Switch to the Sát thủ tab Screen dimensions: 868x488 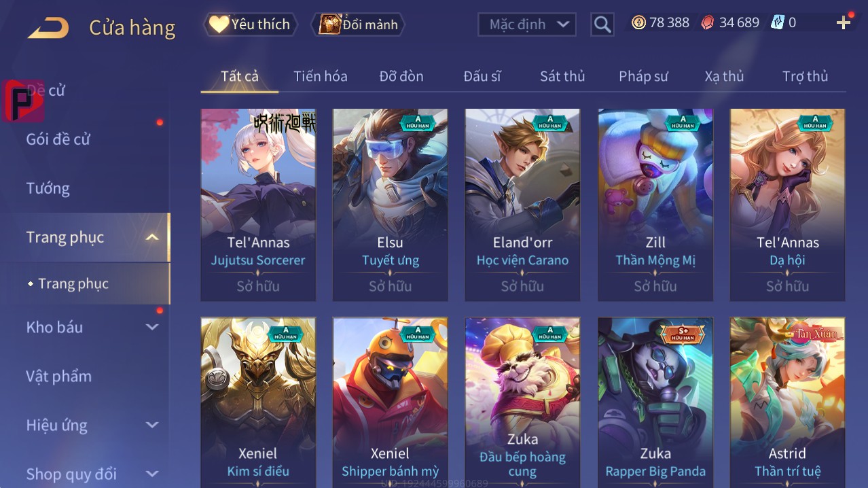point(562,76)
